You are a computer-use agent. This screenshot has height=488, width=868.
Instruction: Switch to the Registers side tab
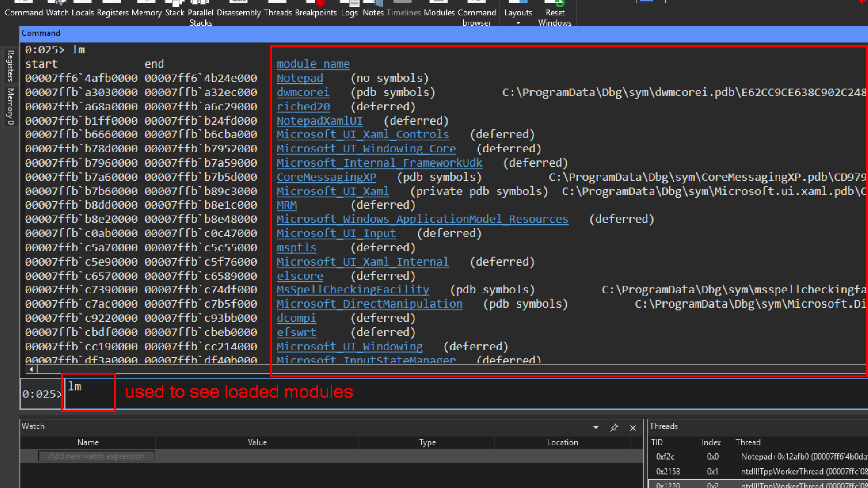point(10,66)
